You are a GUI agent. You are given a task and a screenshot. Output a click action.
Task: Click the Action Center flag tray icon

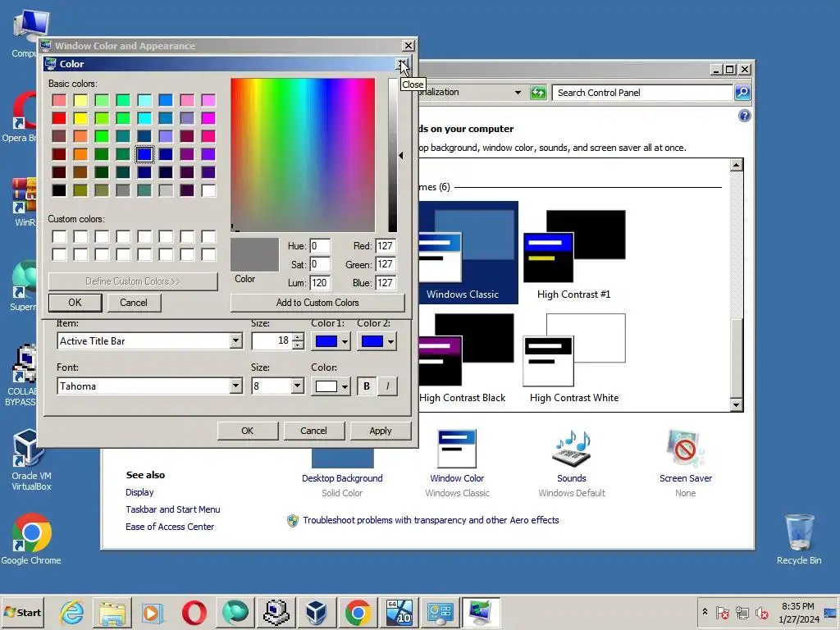(722, 612)
